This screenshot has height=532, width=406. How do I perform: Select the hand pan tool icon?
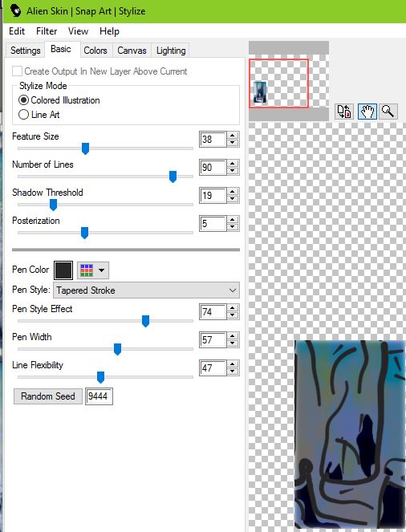pos(367,112)
